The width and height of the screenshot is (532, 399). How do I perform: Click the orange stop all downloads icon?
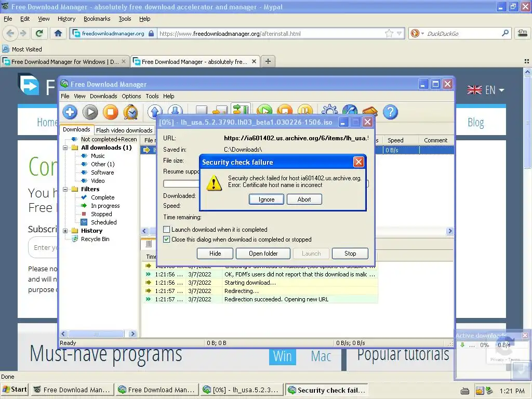pyautogui.click(x=285, y=110)
